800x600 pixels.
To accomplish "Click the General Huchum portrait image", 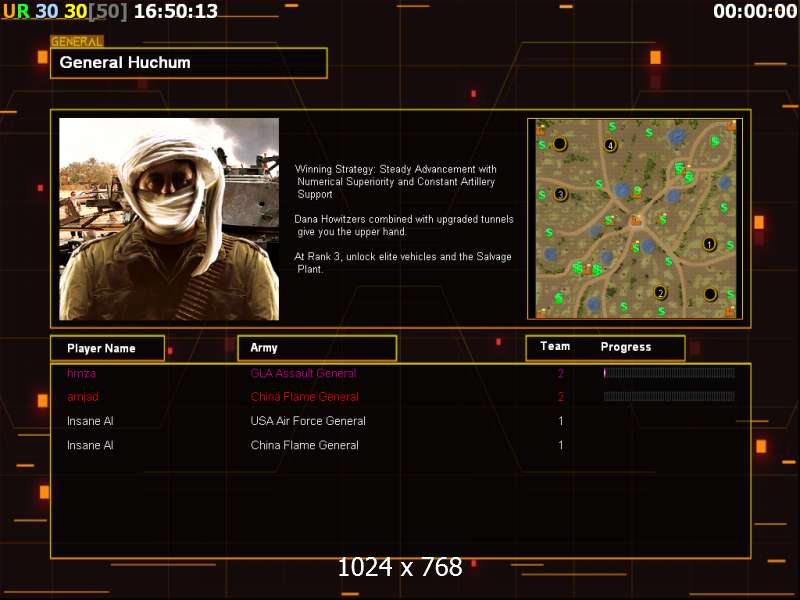I will tap(169, 219).
